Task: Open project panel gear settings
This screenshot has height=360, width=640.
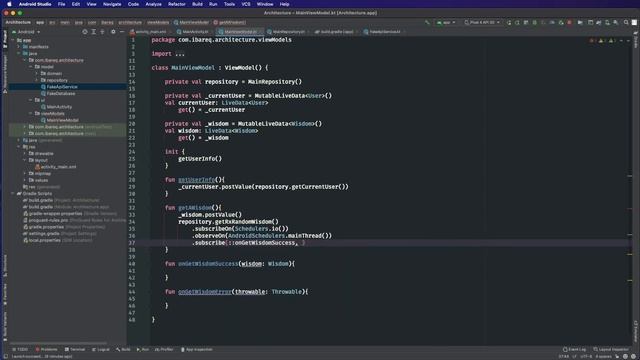Action: pos(113,32)
